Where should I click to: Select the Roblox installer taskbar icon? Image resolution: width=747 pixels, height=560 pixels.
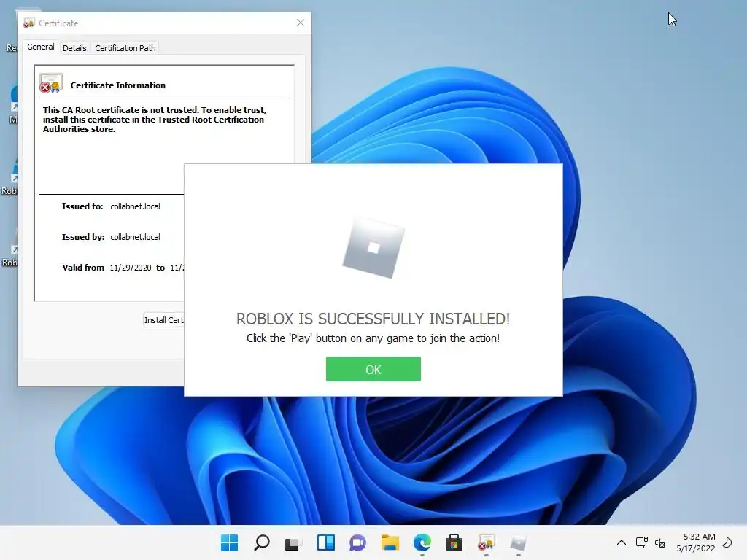pyautogui.click(x=519, y=542)
